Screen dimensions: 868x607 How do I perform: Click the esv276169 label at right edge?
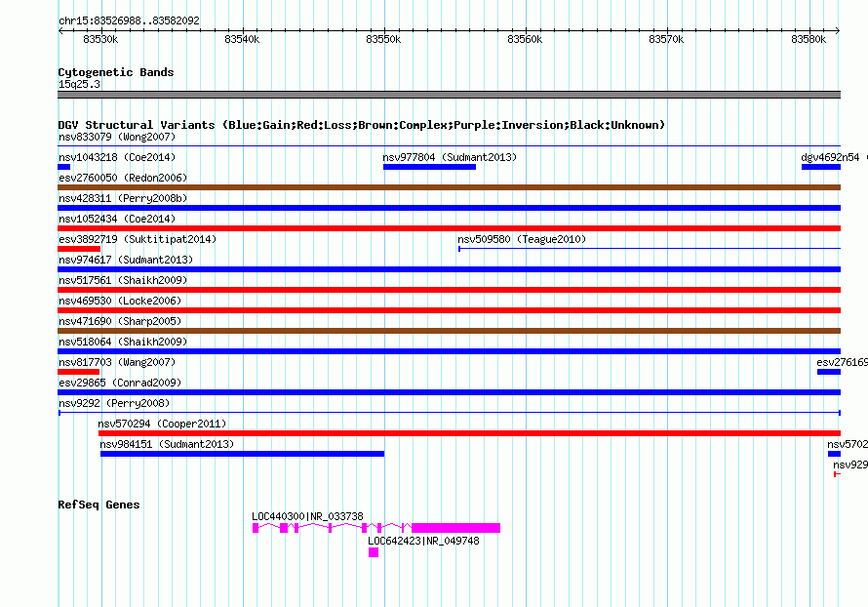coord(842,362)
